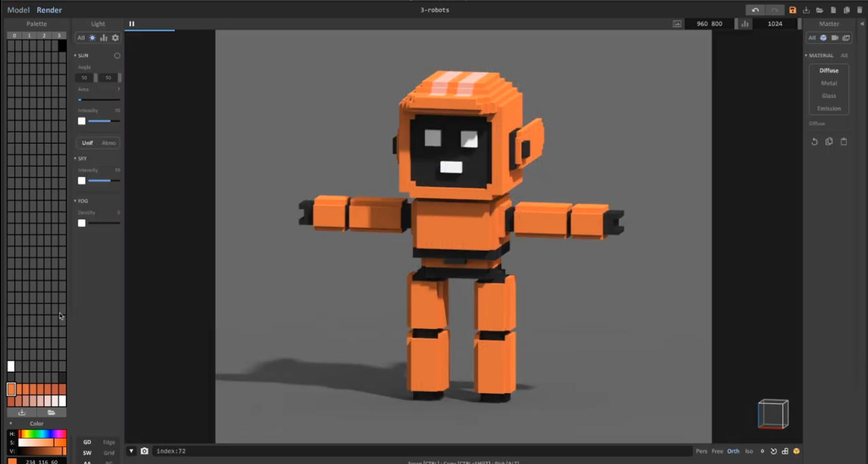
Task: Take a snapshot with the camera icon
Action: pos(145,451)
